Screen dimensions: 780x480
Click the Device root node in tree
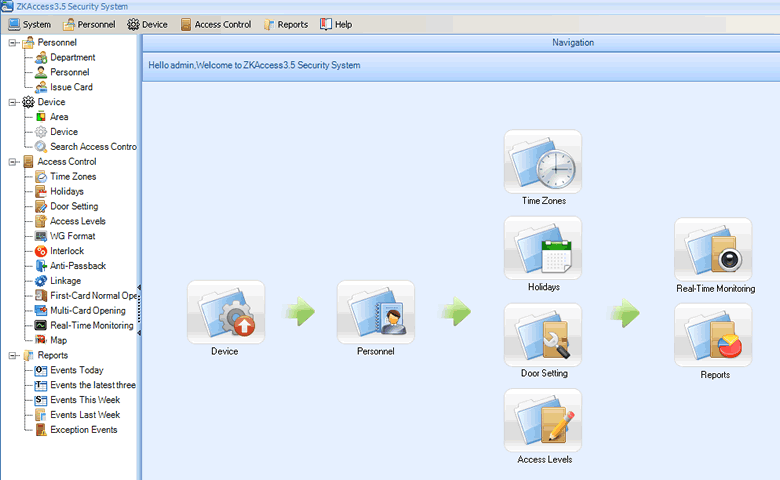click(x=44, y=102)
